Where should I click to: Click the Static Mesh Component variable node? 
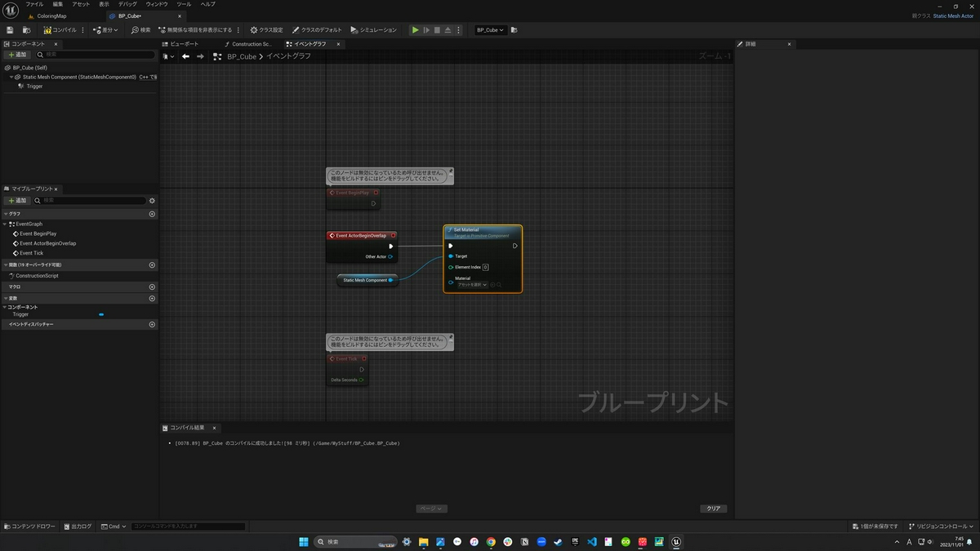[x=367, y=280]
